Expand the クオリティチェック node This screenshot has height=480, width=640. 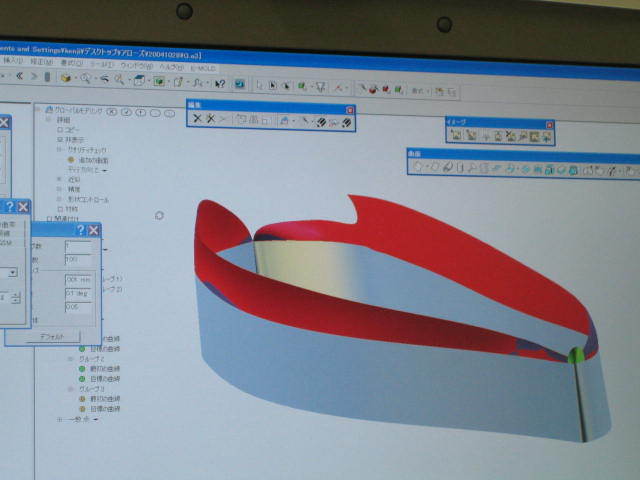click(60, 149)
